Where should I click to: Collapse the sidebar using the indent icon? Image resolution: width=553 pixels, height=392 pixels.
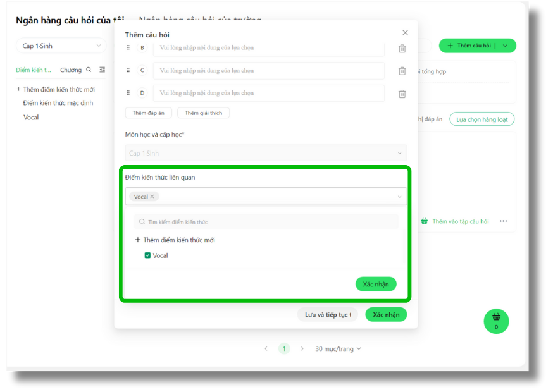coord(102,70)
